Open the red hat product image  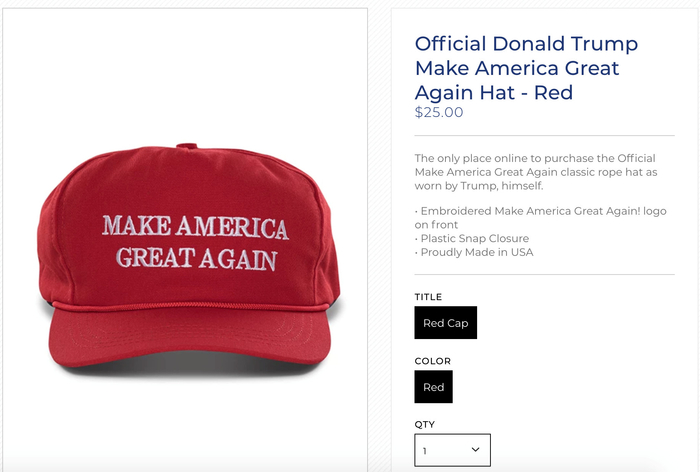click(x=188, y=259)
